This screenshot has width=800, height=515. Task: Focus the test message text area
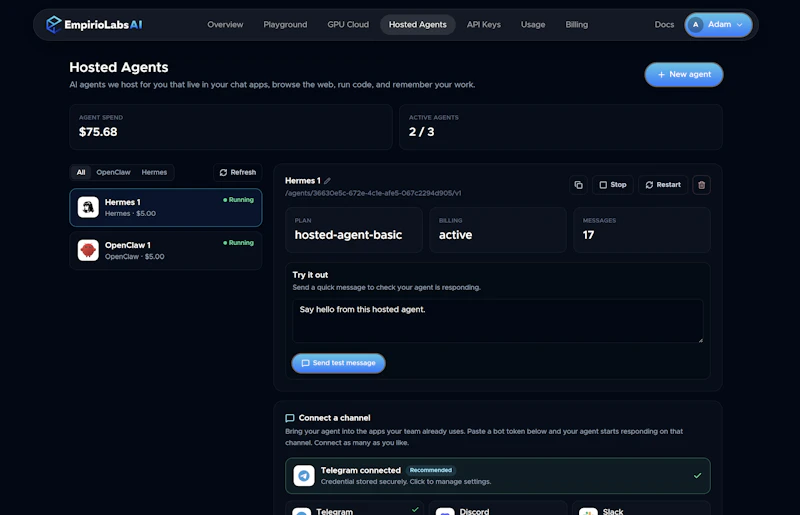point(497,321)
